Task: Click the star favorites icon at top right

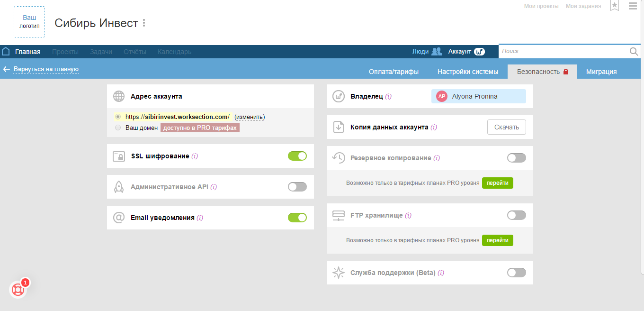Action: tap(614, 6)
